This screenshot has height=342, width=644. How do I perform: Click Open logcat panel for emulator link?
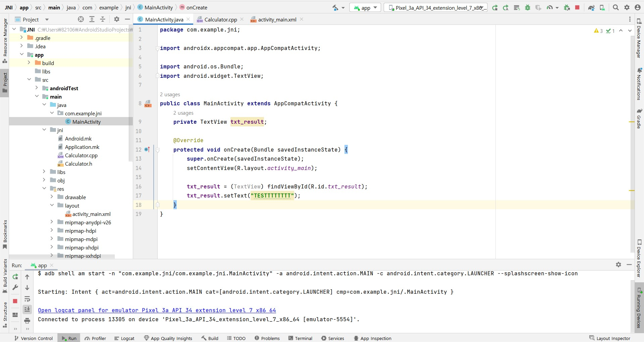pos(157,310)
